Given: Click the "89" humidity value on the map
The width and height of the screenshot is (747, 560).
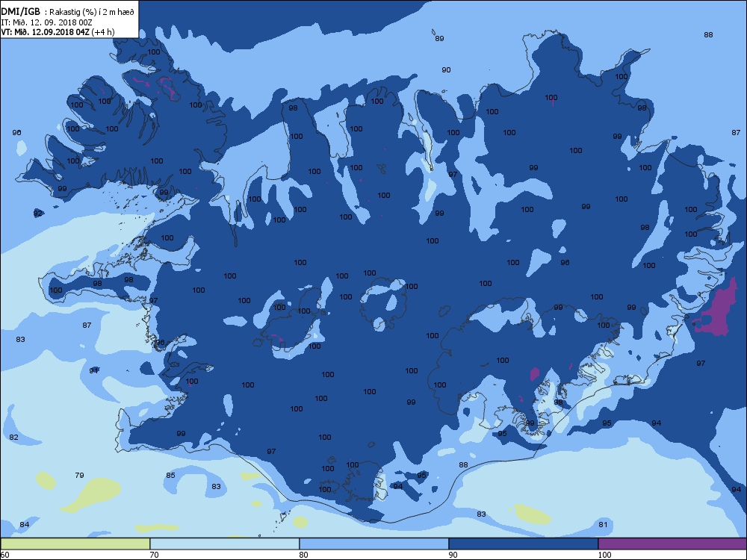Looking at the screenshot, I should coord(439,39).
